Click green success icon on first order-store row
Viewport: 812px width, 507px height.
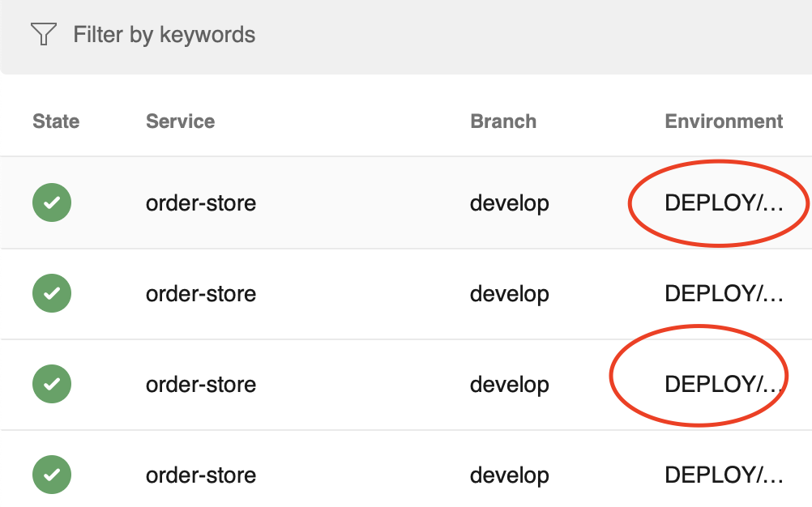(51, 202)
